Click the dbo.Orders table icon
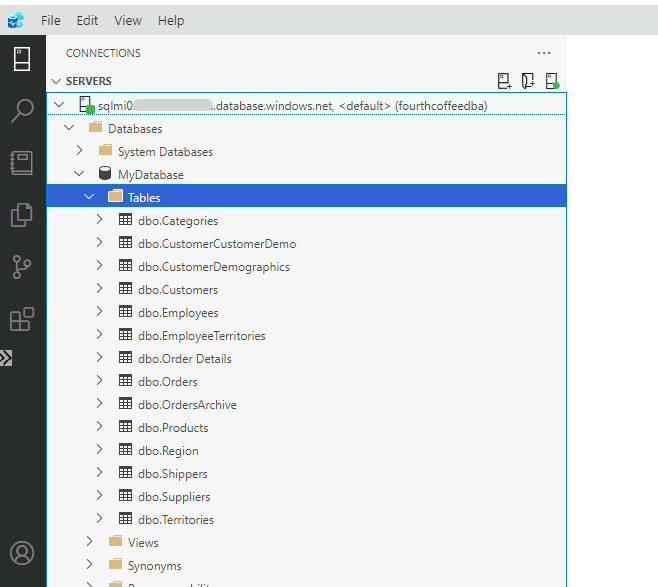This screenshot has width=658, height=587. coord(125,381)
